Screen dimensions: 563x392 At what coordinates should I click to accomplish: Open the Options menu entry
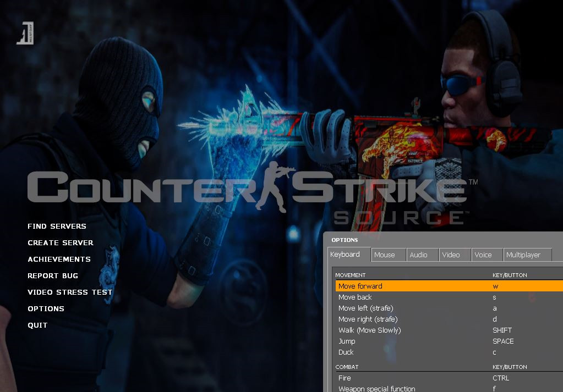coord(46,308)
